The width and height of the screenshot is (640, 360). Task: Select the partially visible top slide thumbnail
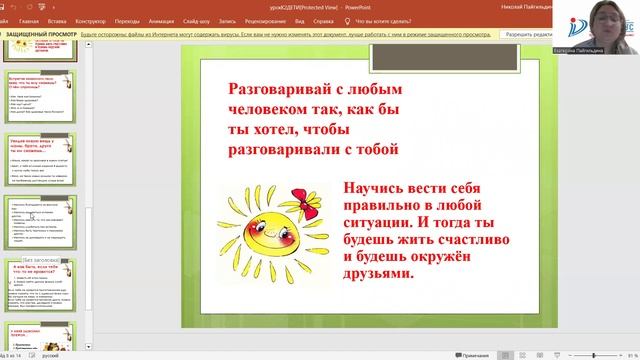point(40,51)
